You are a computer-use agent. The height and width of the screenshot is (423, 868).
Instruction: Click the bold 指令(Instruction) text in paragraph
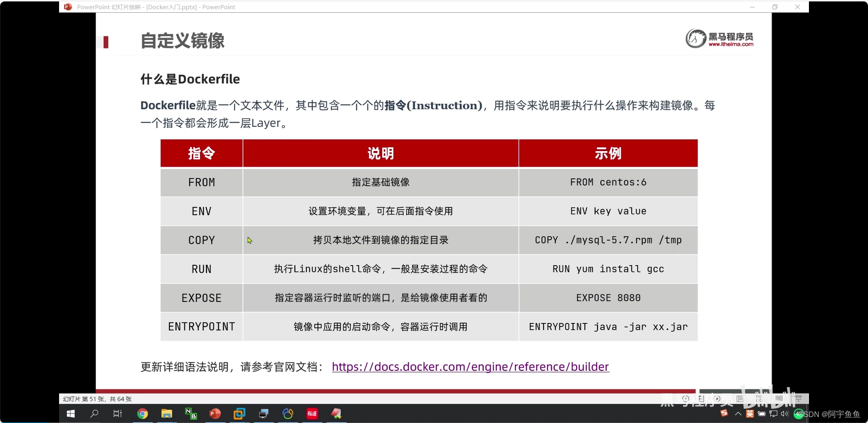click(434, 106)
